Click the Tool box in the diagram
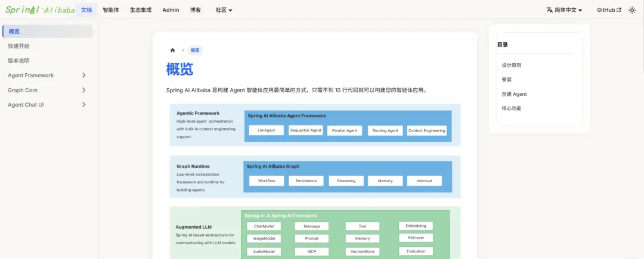The image size is (644, 259). coord(363,226)
